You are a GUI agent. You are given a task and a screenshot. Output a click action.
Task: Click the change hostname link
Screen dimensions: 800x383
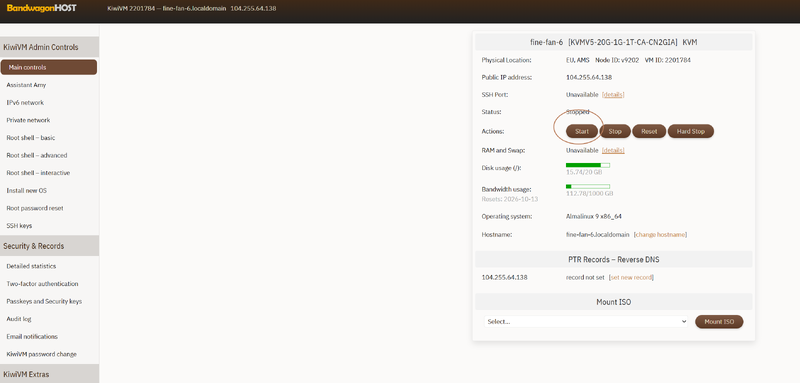(x=660, y=235)
